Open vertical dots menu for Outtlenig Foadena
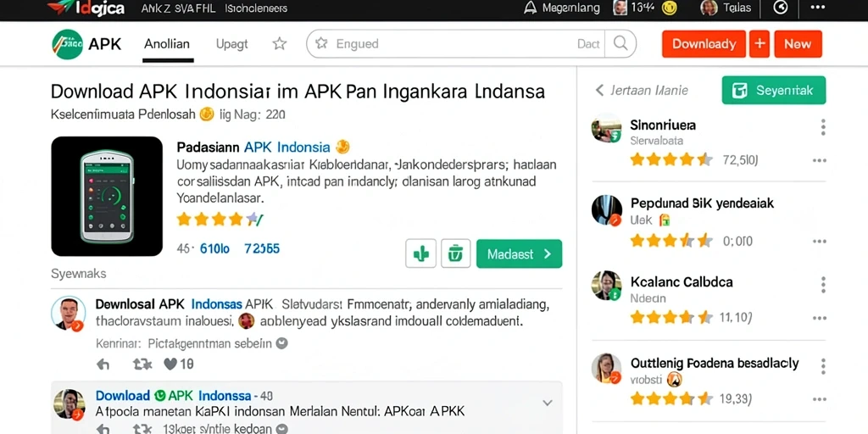 pos(823,366)
